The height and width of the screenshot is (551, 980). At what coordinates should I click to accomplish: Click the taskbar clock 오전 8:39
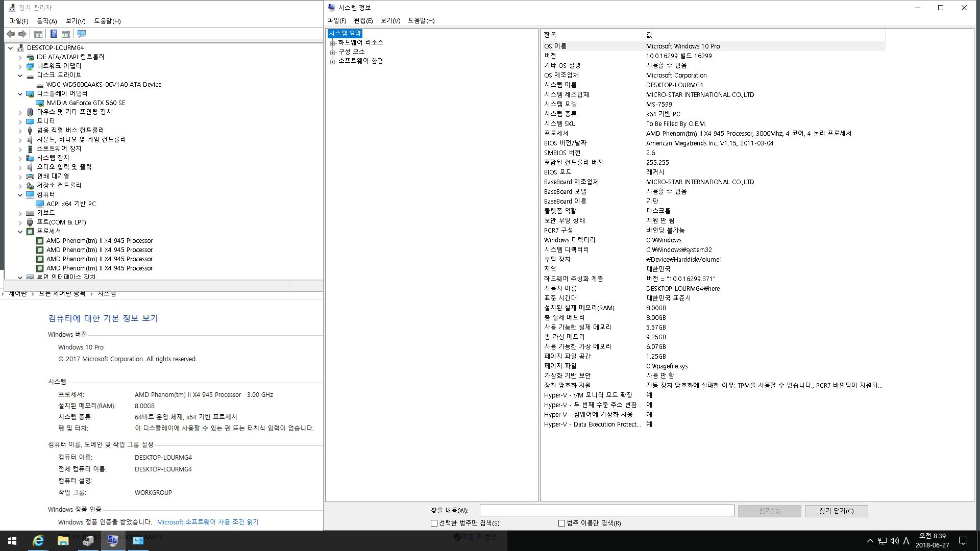pos(932,541)
